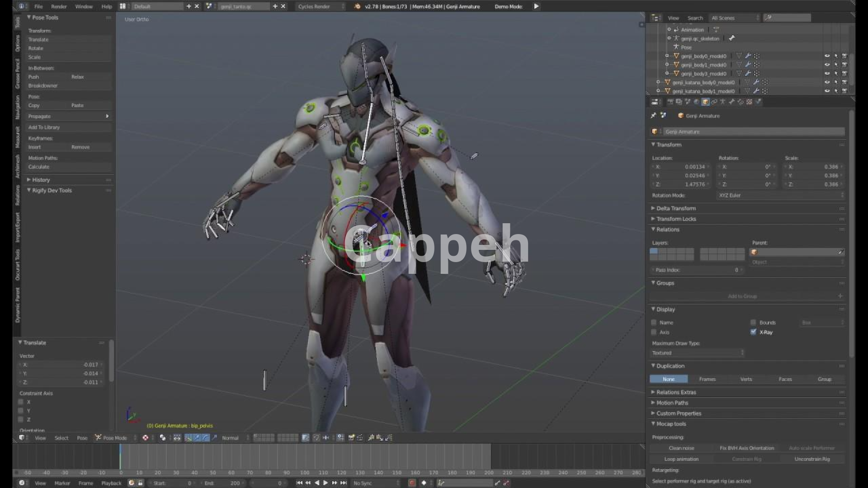Open the Render menu
The height and width of the screenshot is (488, 868).
click(59, 6)
